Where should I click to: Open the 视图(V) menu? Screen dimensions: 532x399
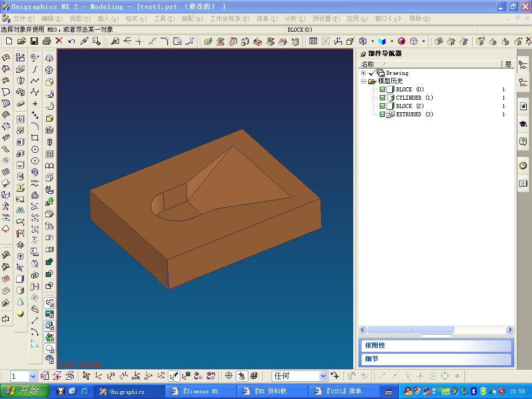79,19
